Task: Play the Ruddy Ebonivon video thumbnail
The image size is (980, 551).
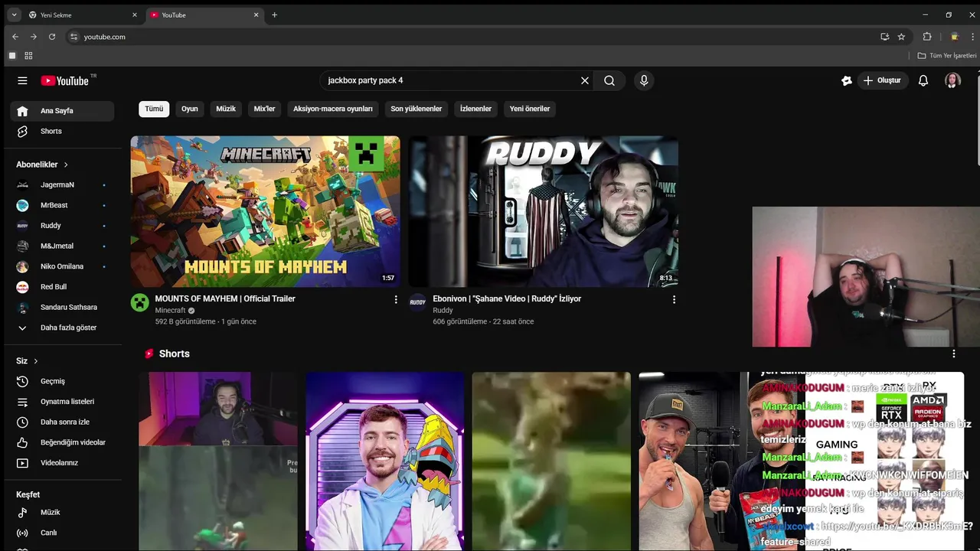Action: [543, 211]
